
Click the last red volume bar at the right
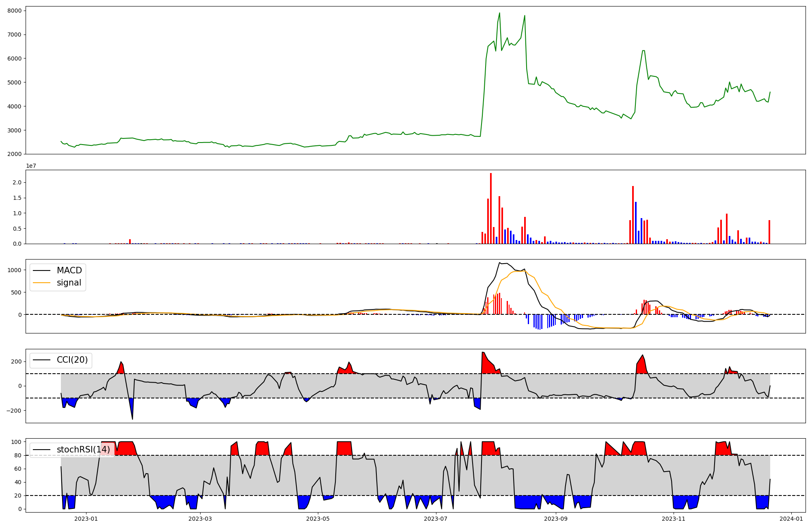(x=769, y=232)
